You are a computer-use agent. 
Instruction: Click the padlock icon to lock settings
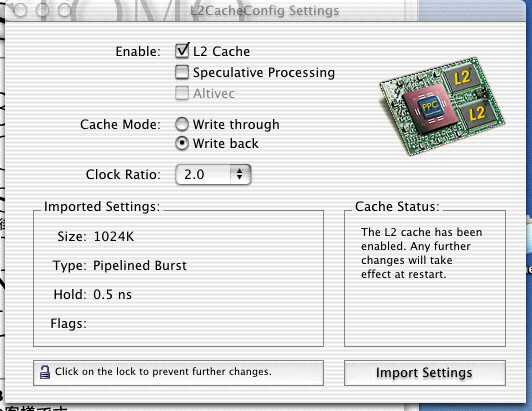[x=44, y=372]
